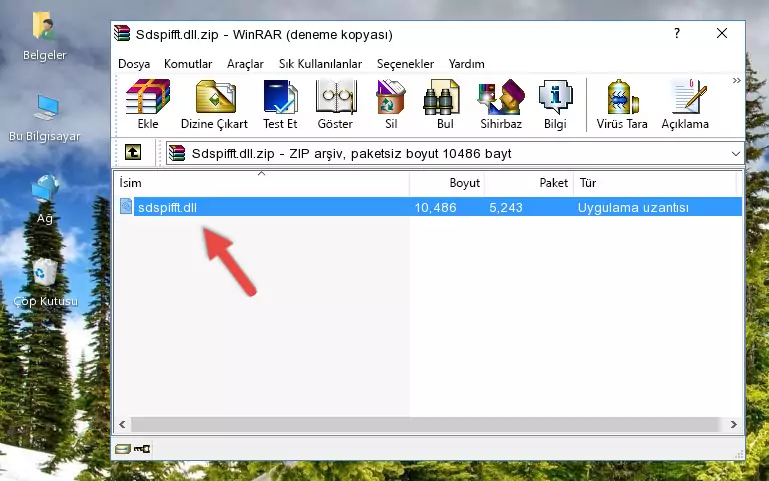Click the help question mark button
Image resolution: width=769 pixels, height=481 pixels.
tap(677, 33)
